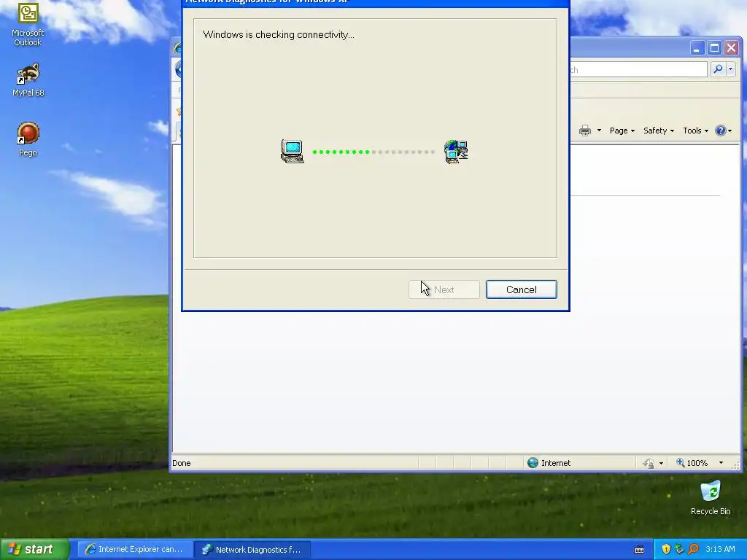This screenshot has height=560, width=747.
Task: Expand the print options dropdown arrow
Action: [599, 131]
